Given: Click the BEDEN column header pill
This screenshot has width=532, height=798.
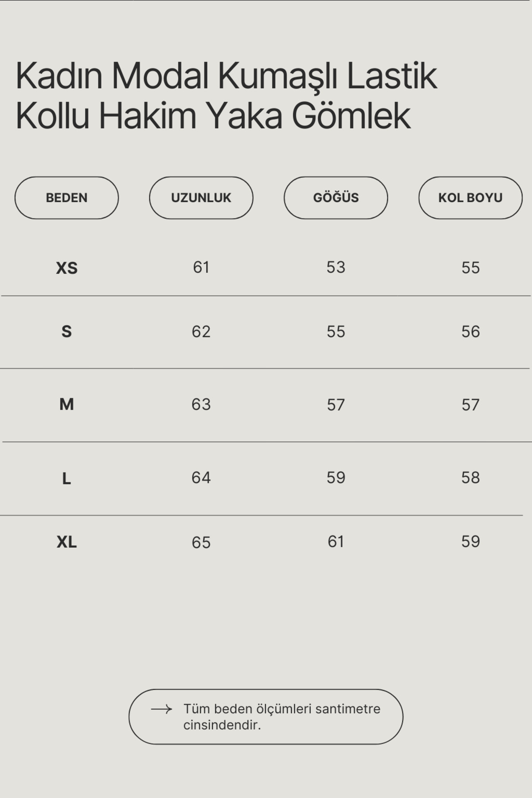Looking at the screenshot, I should pyautogui.click(x=66, y=198).
